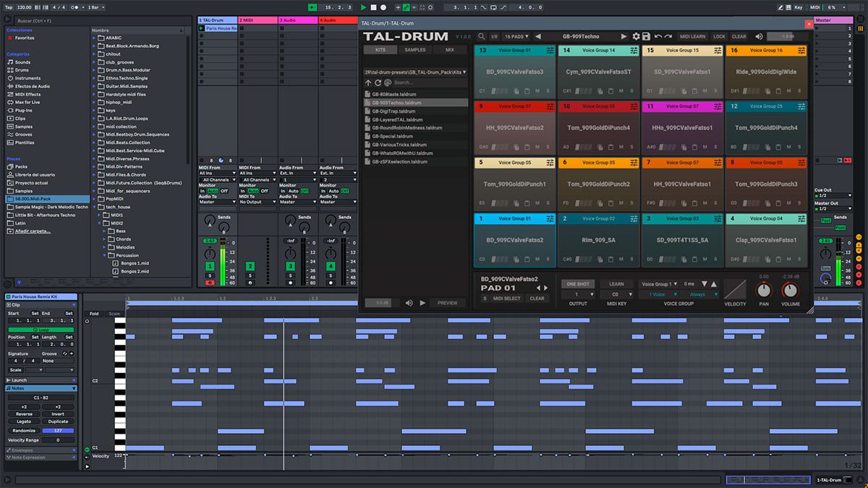The height and width of the screenshot is (488, 868).
Task: Open the MIDI KEY C0 dropdown
Action: [616, 294]
